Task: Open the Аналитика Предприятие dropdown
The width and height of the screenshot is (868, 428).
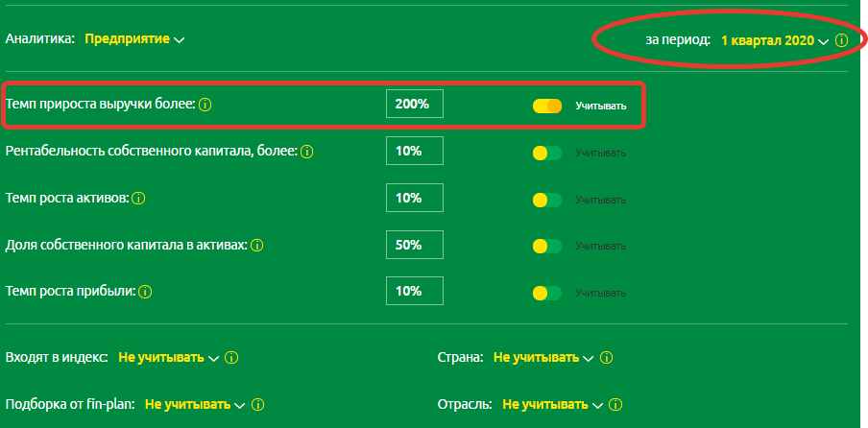Action: [x=134, y=39]
